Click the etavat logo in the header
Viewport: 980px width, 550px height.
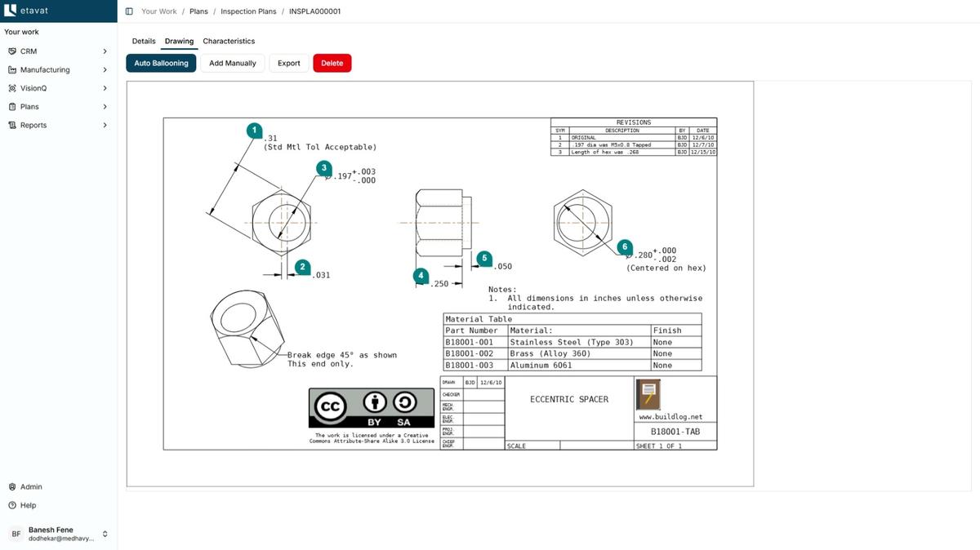[x=24, y=11]
